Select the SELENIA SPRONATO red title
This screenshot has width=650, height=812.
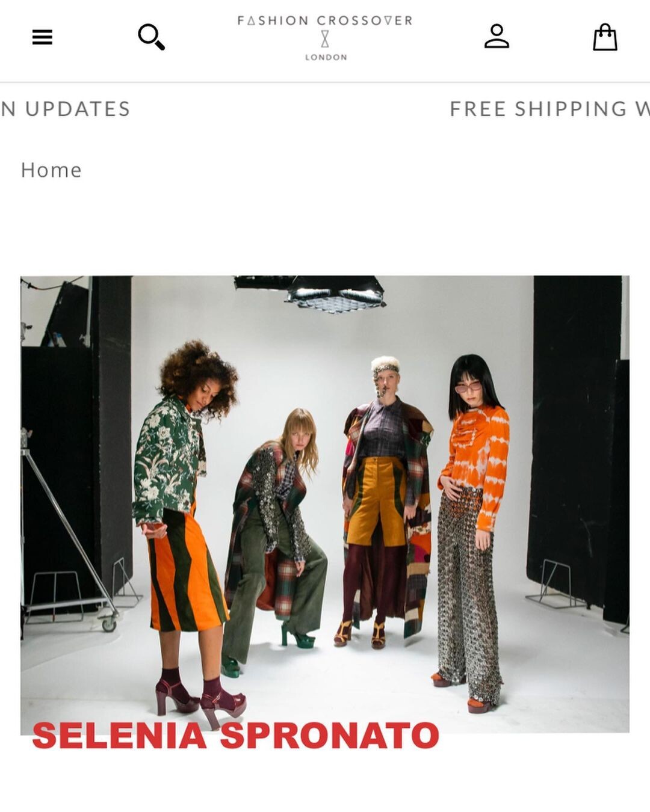click(235, 736)
